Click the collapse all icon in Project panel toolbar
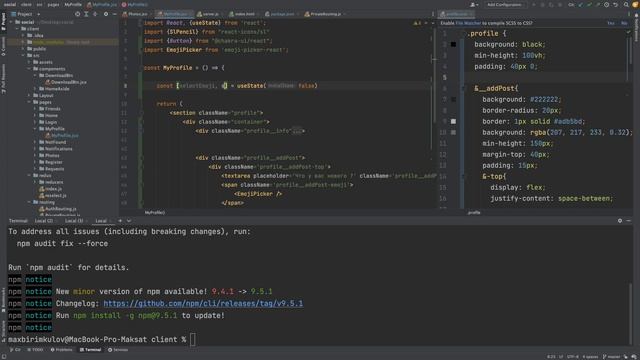This screenshot has width=640, height=360. pyautogui.click(x=95, y=14)
